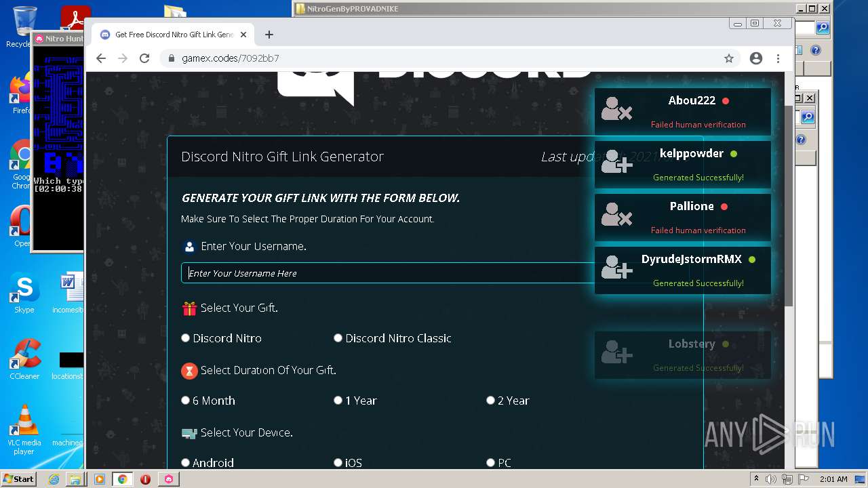
Task: Click the device icon beside Select Your Device
Action: pyautogui.click(x=189, y=433)
